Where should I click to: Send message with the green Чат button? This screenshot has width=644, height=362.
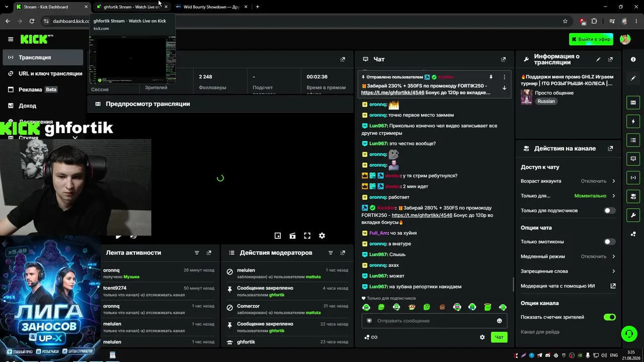[499, 337]
